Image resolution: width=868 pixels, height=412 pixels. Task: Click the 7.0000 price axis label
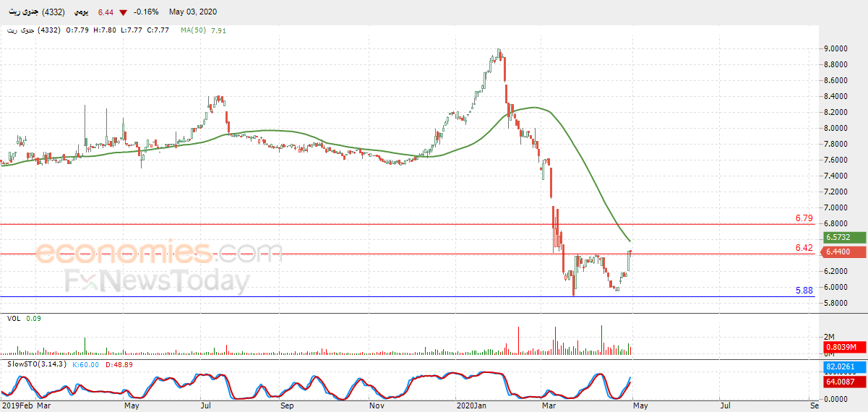click(835, 207)
